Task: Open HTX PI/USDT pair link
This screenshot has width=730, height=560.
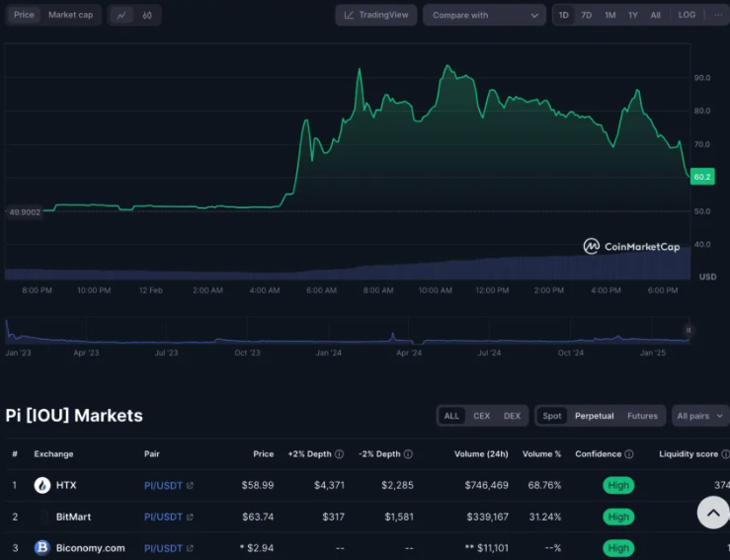Action: tap(163, 486)
